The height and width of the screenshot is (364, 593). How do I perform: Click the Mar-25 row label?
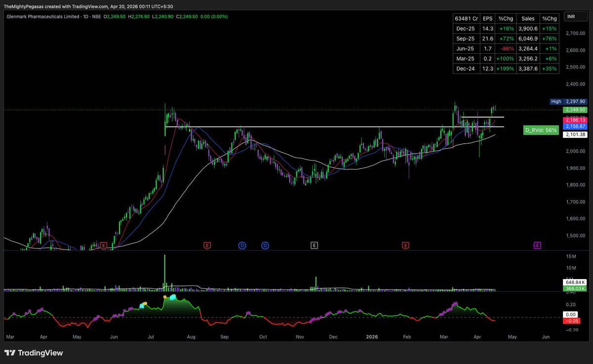pos(466,59)
